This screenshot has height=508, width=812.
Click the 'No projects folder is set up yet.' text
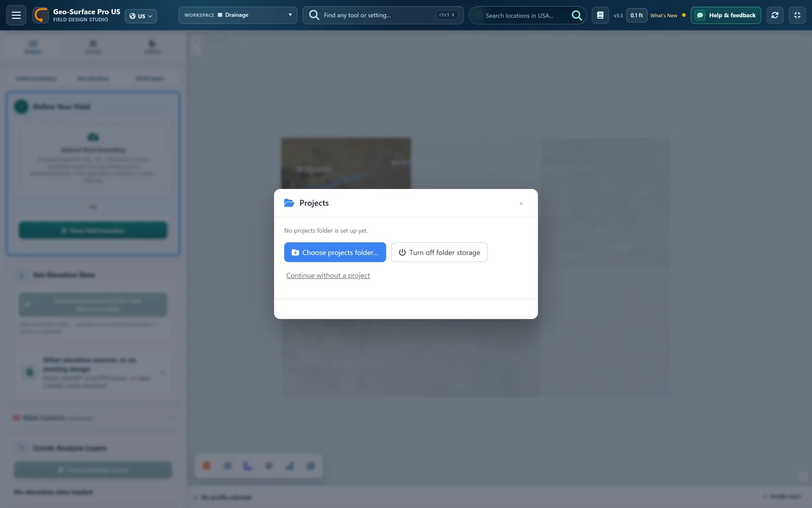click(x=326, y=231)
